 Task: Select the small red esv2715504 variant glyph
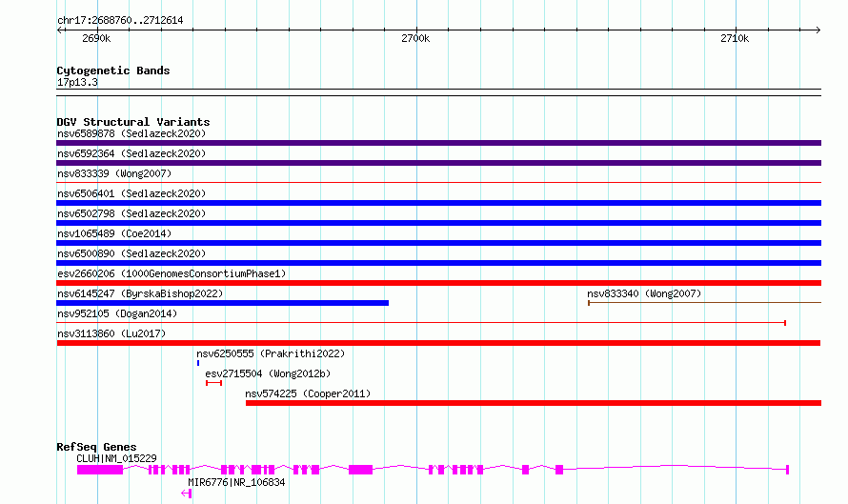click(x=213, y=383)
